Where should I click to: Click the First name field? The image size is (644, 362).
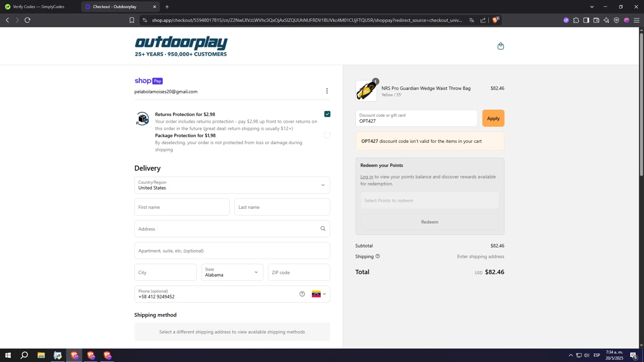[182, 207]
